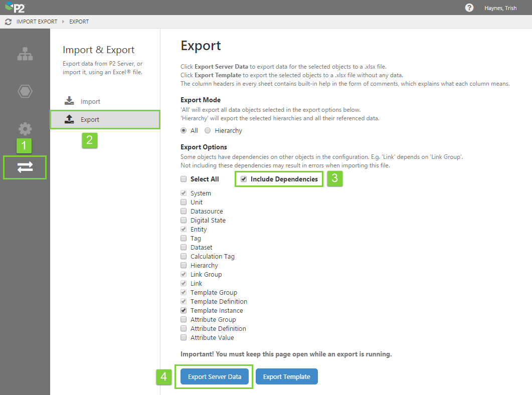Open the hexagon sidebar icon
This screenshot has width=532, height=395.
coord(25,91)
